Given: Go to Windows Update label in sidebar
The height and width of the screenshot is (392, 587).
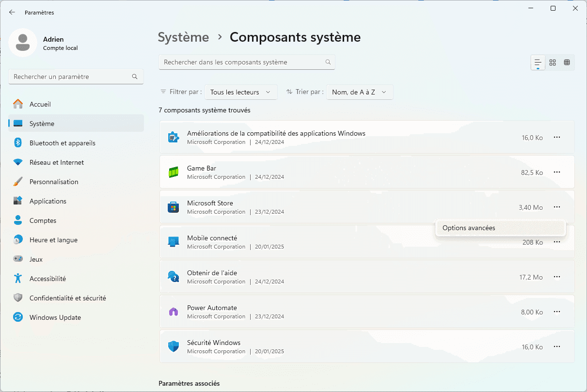Looking at the screenshot, I should pyautogui.click(x=55, y=317).
